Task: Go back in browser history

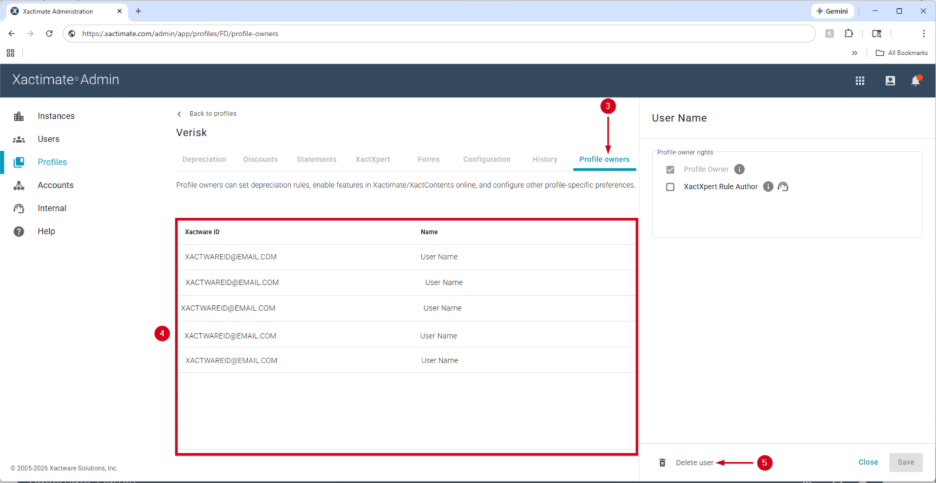Action: pyautogui.click(x=11, y=34)
